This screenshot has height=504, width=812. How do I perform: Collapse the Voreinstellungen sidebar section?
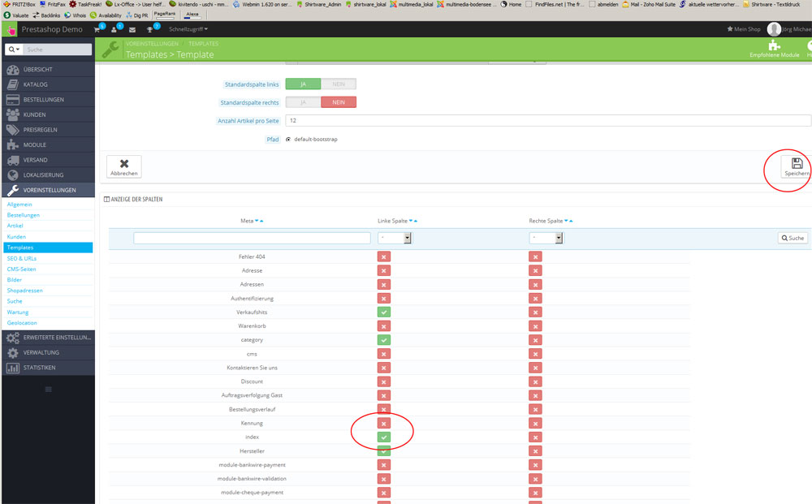[x=48, y=190]
